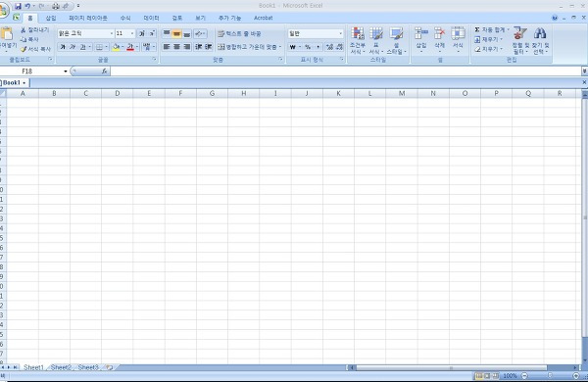Switch to Sheet2 tab
The height and width of the screenshot is (382, 588).
coord(61,367)
